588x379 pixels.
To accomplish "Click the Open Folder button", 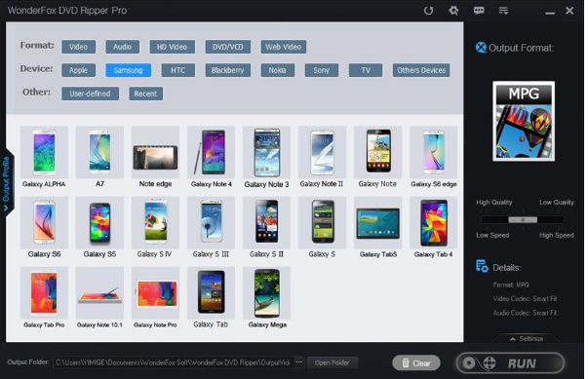I will point(332,362).
